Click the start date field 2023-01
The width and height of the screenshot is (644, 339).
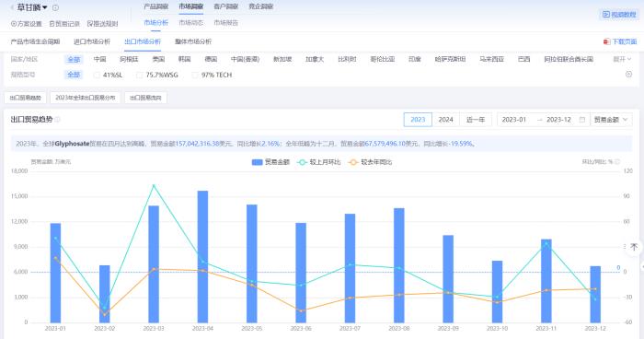pyautogui.click(x=513, y=120)
